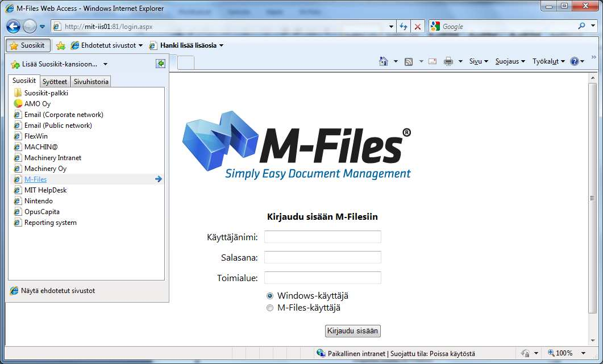
Task: Show more command bar items chevron
Action: [x=594, y=57]
